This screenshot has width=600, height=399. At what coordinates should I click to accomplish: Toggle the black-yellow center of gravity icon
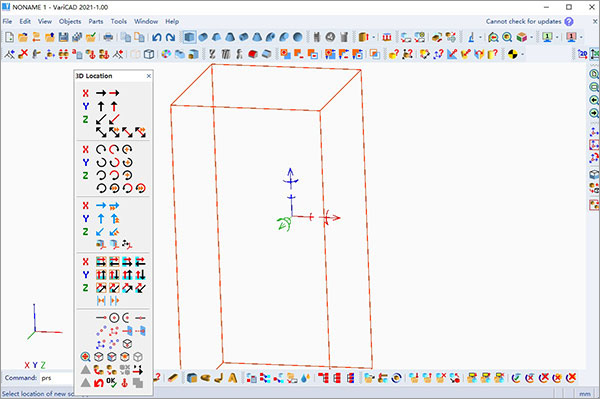click(x=512, y=54)
